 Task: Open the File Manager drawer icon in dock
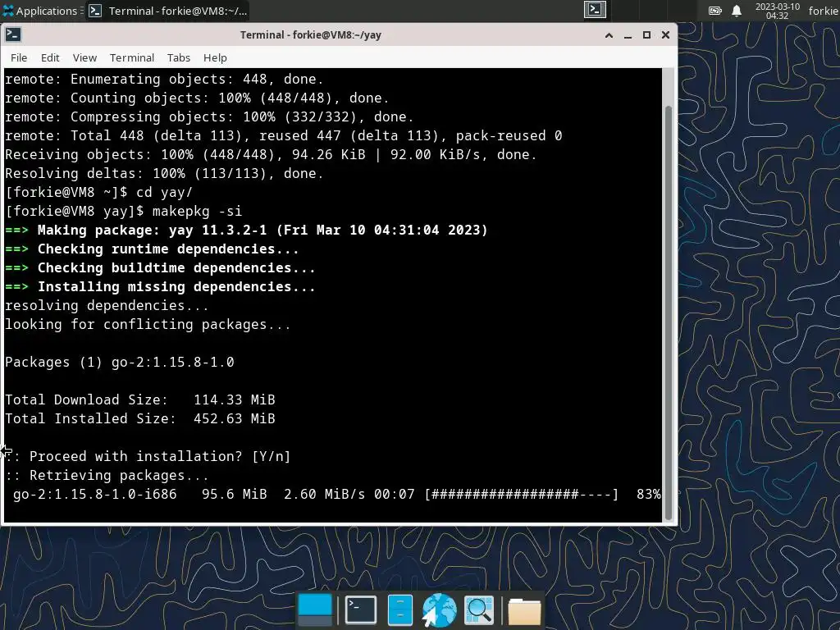click(x=399, y=609)
